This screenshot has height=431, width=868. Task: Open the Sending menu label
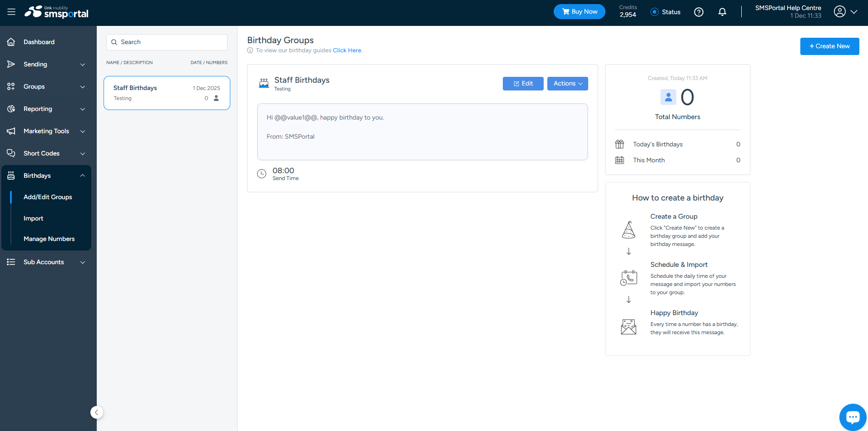click(35, 64)
